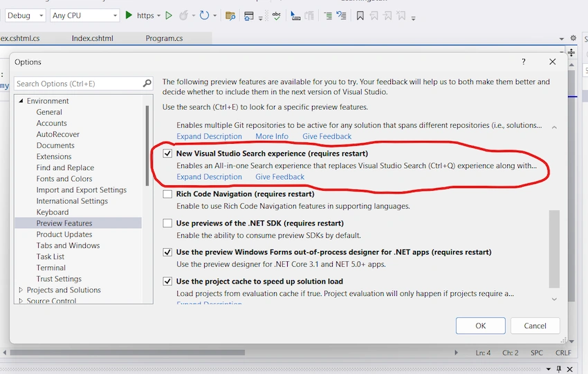Enable Rich Code Navigation checkbox

(x=167, y=194)
